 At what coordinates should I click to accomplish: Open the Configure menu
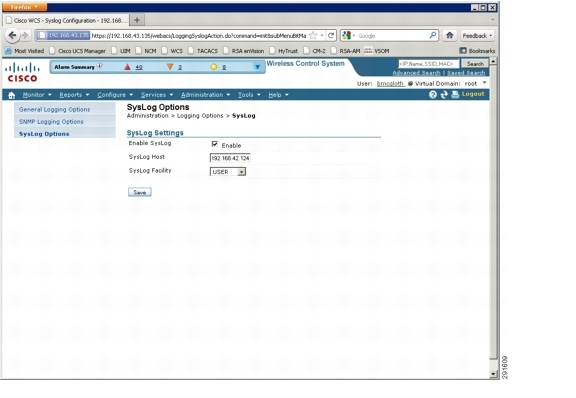(115, 95)
